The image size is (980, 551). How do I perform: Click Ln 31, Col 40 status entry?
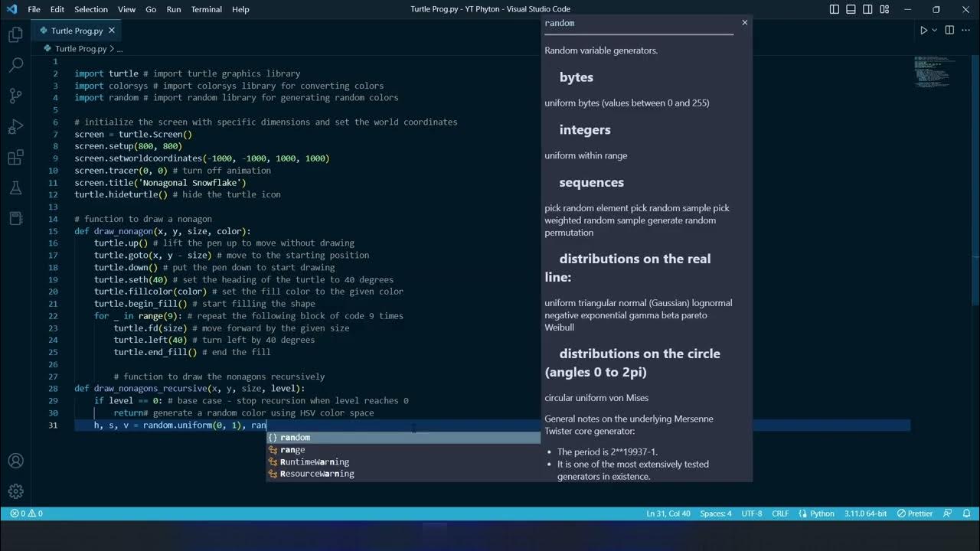click(668, 514)
